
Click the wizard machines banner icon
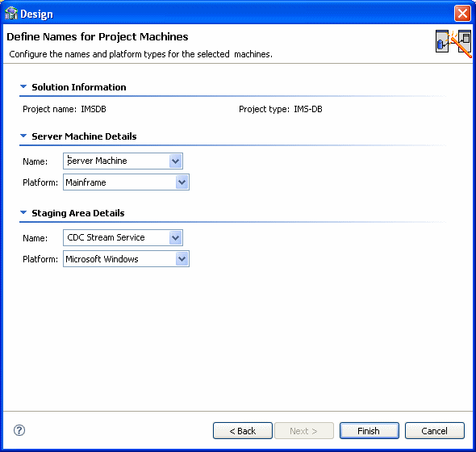point(453,44)
